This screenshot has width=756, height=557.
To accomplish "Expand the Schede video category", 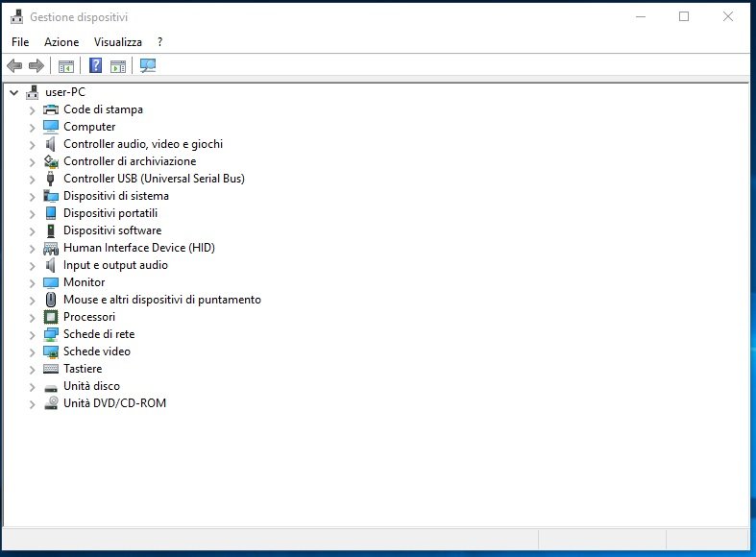I will coord(33,352).
